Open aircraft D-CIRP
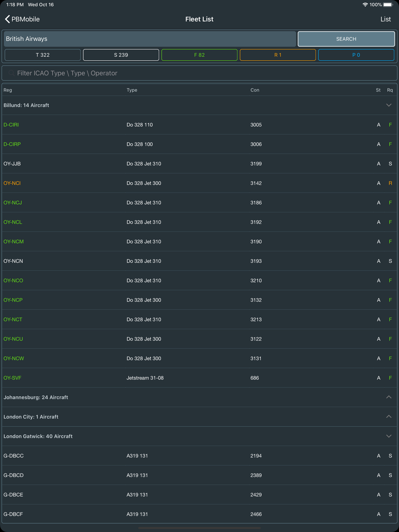The height and width of the screenshot is (532, 399). click(x=199, y=144)
